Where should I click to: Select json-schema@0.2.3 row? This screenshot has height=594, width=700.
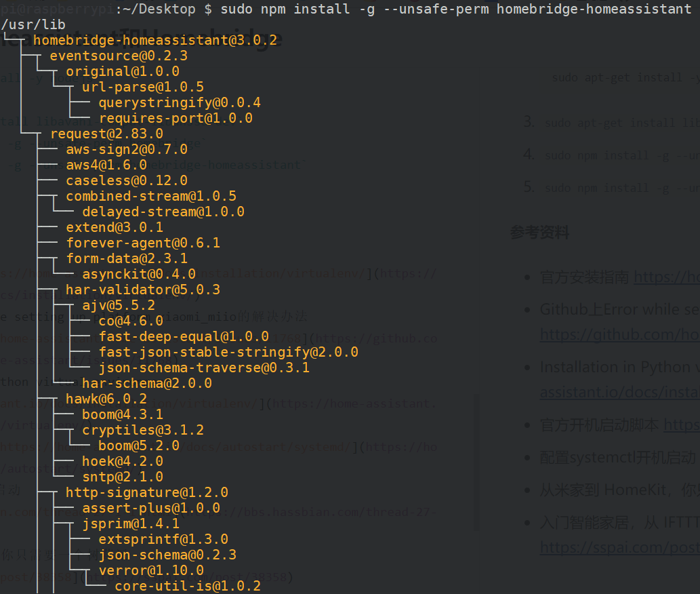point(167,555)
